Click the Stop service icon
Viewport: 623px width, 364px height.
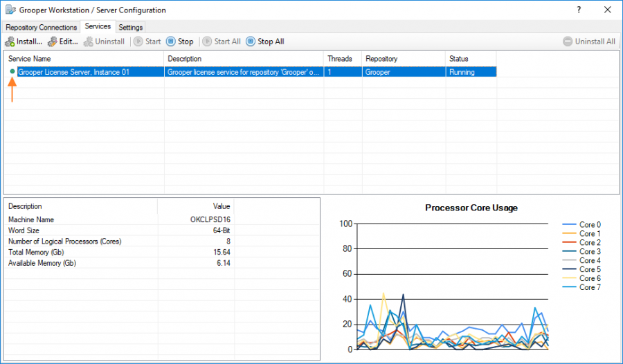(171, 42)
